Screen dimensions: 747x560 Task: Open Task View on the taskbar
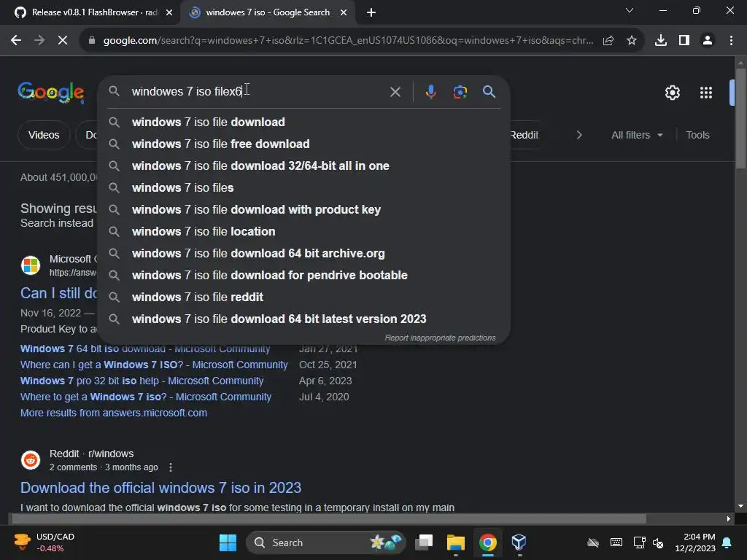pyautogui.click(x=424, y=542)
